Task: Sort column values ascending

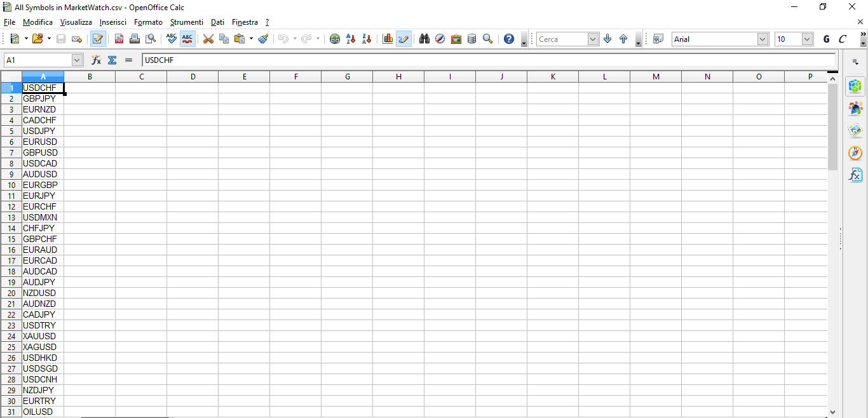Action: click(350, 39)
